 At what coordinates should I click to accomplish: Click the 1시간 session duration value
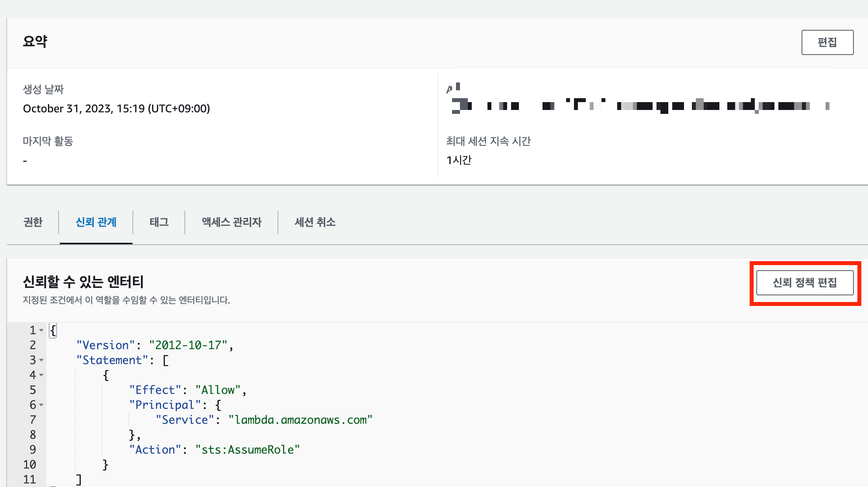[459, 160]
